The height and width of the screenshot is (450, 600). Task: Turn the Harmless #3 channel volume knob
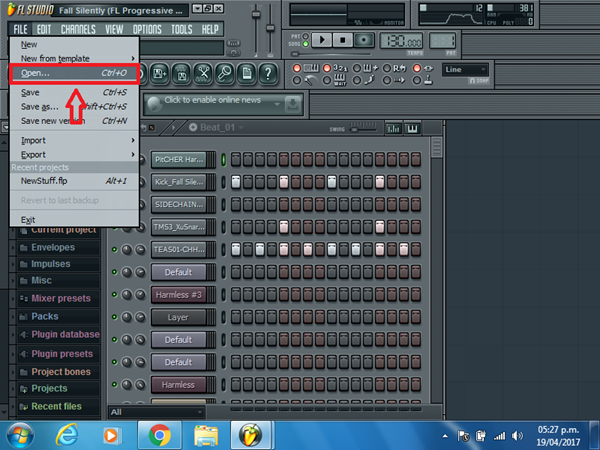click(141, 295)
